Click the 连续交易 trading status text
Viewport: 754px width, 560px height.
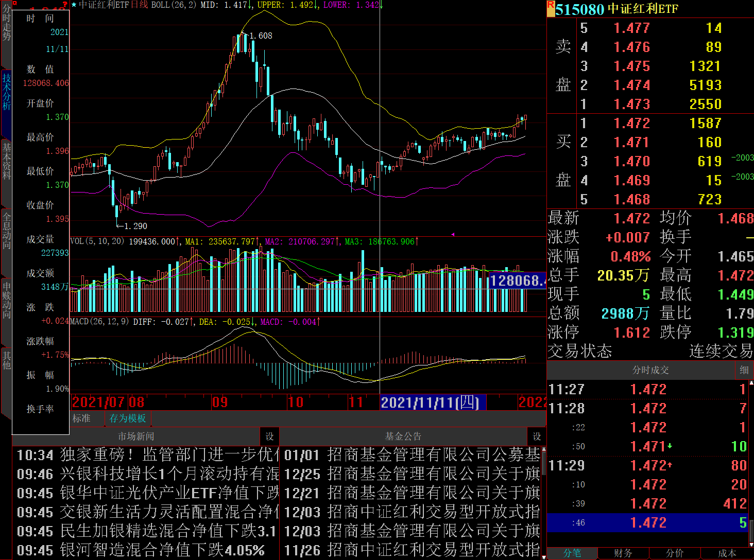click(721, 352)
